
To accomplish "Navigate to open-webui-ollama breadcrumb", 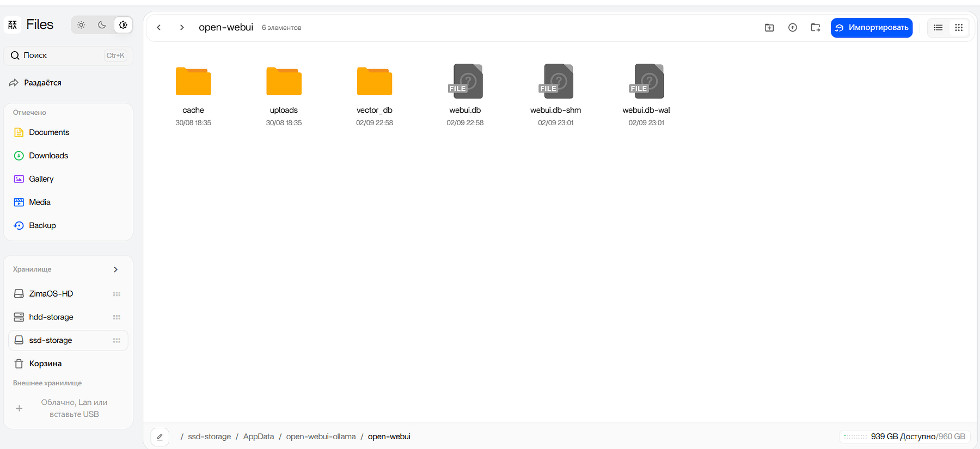I will point(321,436).
